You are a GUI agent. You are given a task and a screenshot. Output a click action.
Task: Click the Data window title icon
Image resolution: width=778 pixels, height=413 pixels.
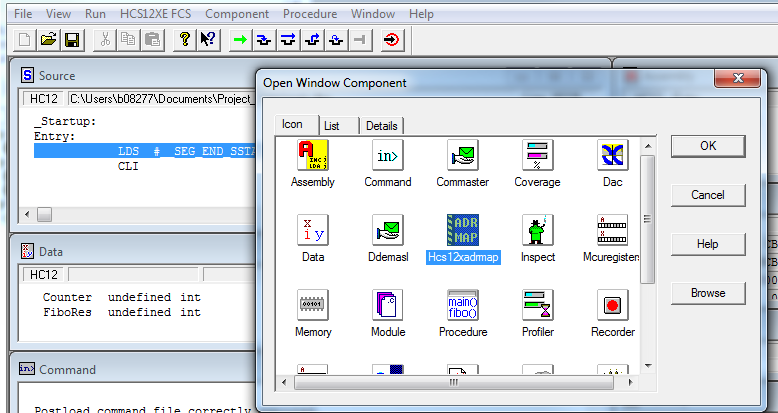tap(27, 251)
